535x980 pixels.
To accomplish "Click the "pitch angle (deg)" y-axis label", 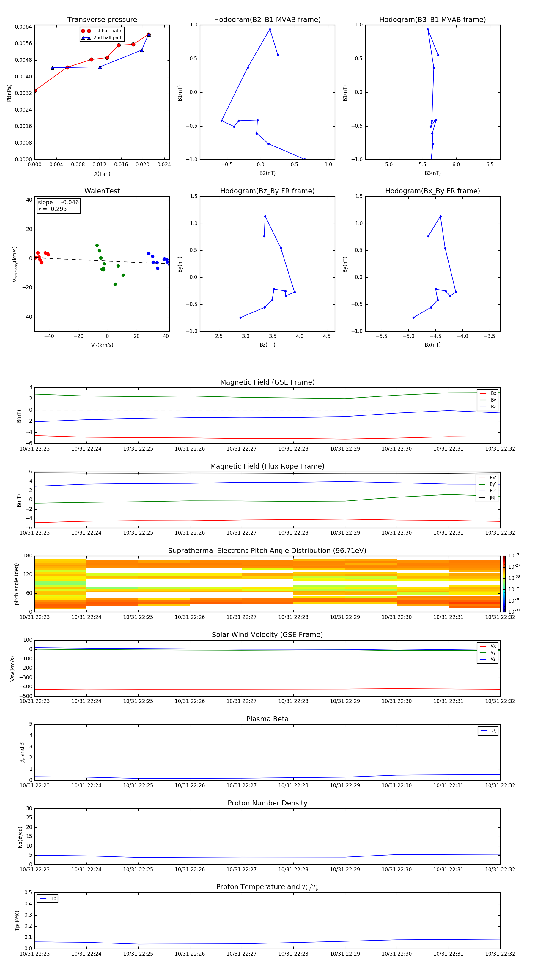I will [16, 584].
